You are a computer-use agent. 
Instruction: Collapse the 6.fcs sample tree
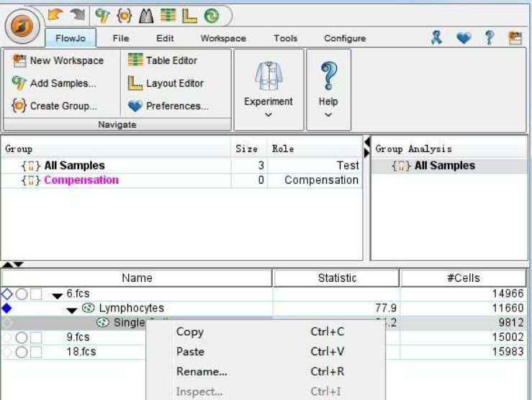point(58,295)
